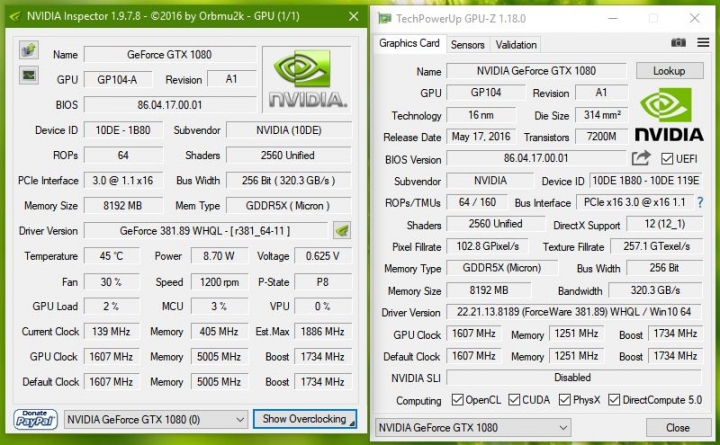Switch to the Graphics Card tab

409,43
